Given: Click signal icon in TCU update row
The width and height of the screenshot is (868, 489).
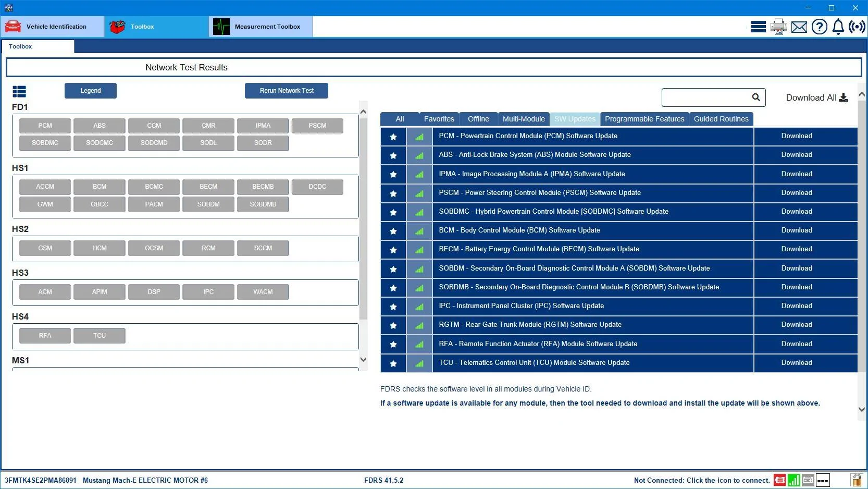Looking at the screenshot, I should click(x=419, y=363).
